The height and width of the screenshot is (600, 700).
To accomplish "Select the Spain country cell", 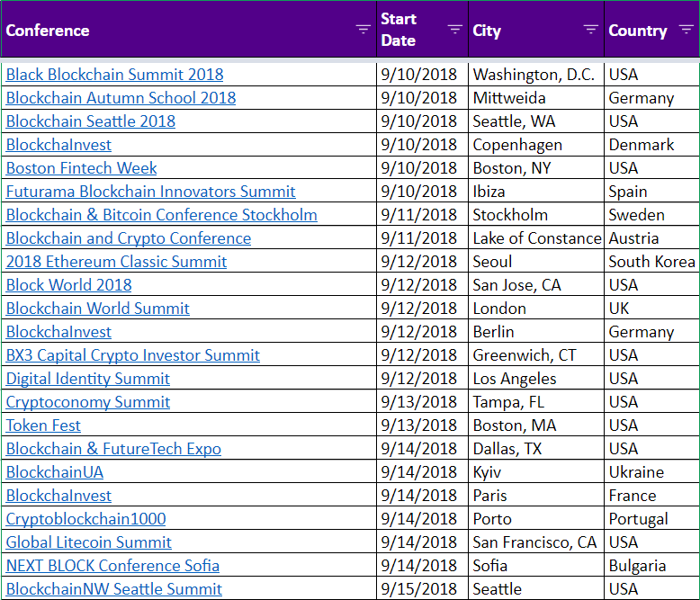I will [x=651, y=192].
